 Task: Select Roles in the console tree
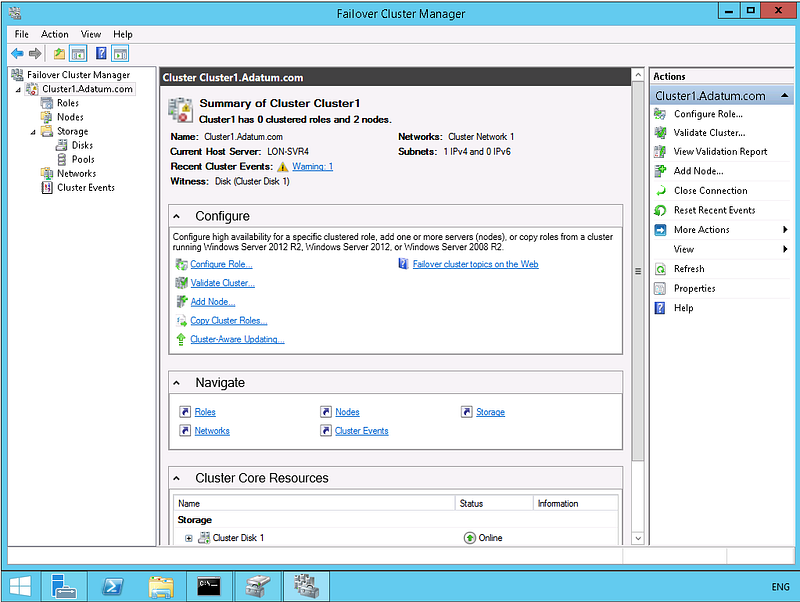(x=68, y=103)
